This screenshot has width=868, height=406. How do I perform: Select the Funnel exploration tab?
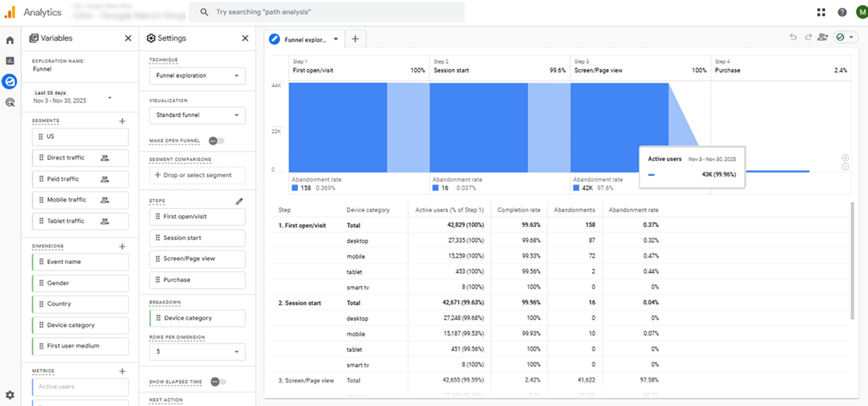click(305, 40)
